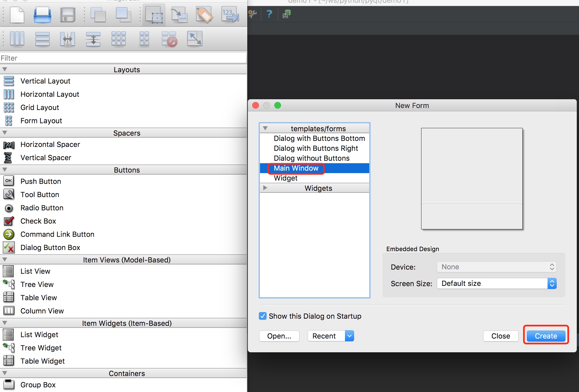Click the blue question mark help icon

click(x=269, y=14)
